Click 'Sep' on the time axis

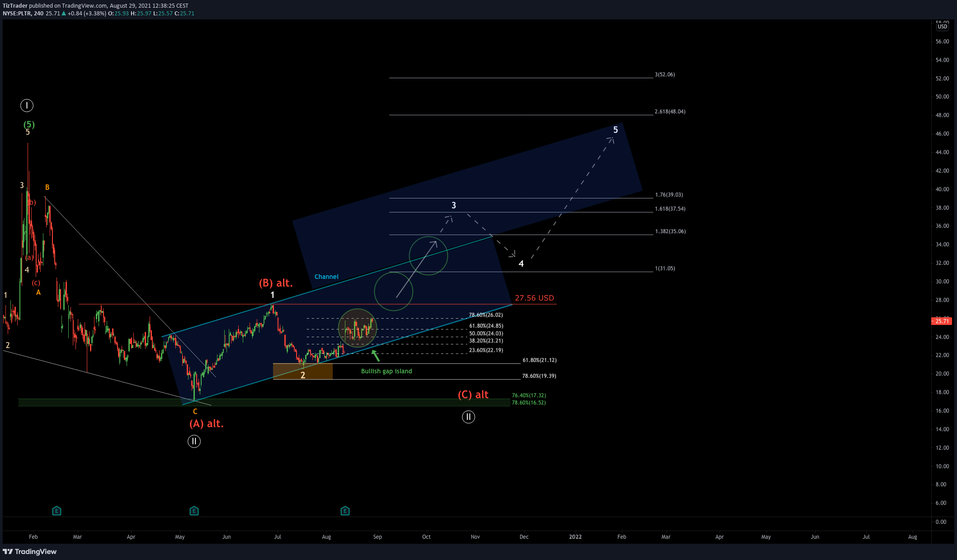[x=377, y=537]
